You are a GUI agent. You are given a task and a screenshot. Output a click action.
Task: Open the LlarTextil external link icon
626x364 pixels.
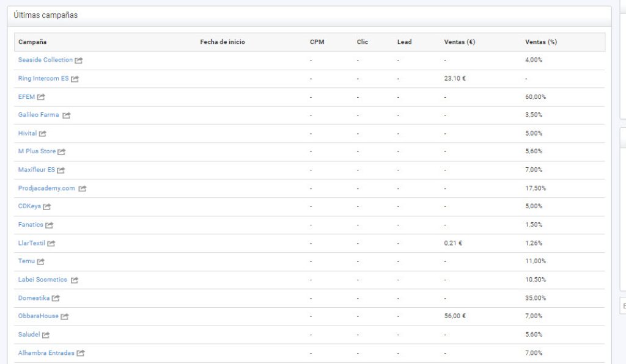[51, 243]
